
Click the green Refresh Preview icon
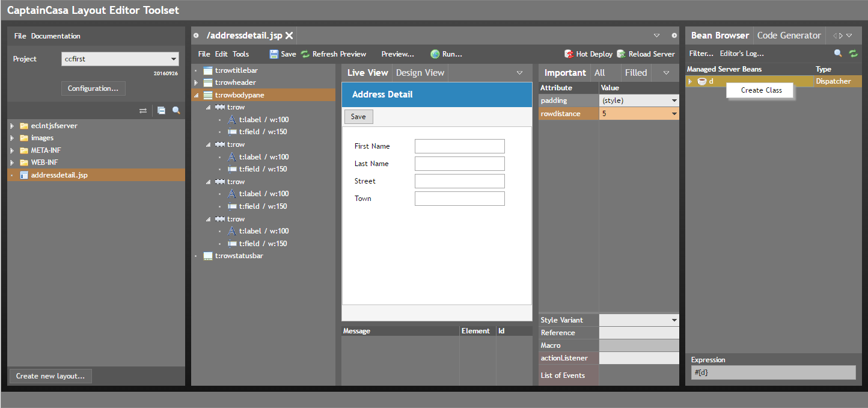tap(305, 54)
